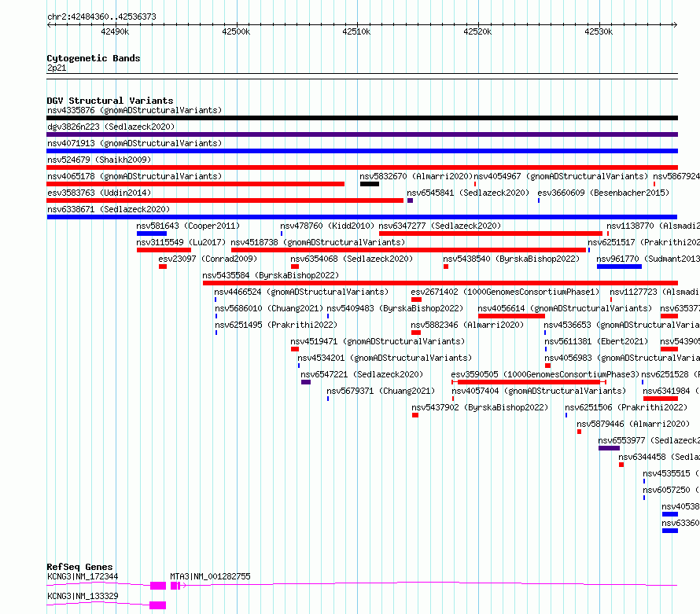This screenshot has width=700, height=614.
Task: Open the nsv6251506 (Prakrithi2022) label
Action: pyautogui.click(x=626, y=407)
